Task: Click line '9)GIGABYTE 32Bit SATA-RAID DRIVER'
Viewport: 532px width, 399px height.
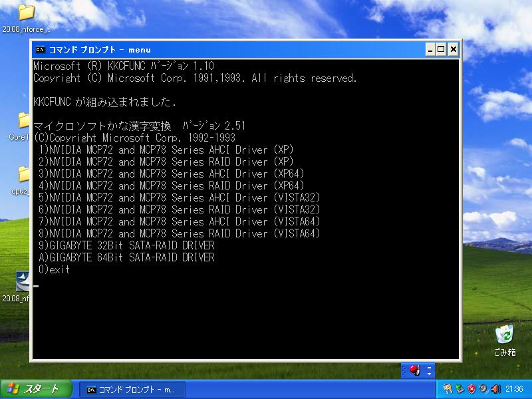Action: pyautogui.click(x=126, y=245)
